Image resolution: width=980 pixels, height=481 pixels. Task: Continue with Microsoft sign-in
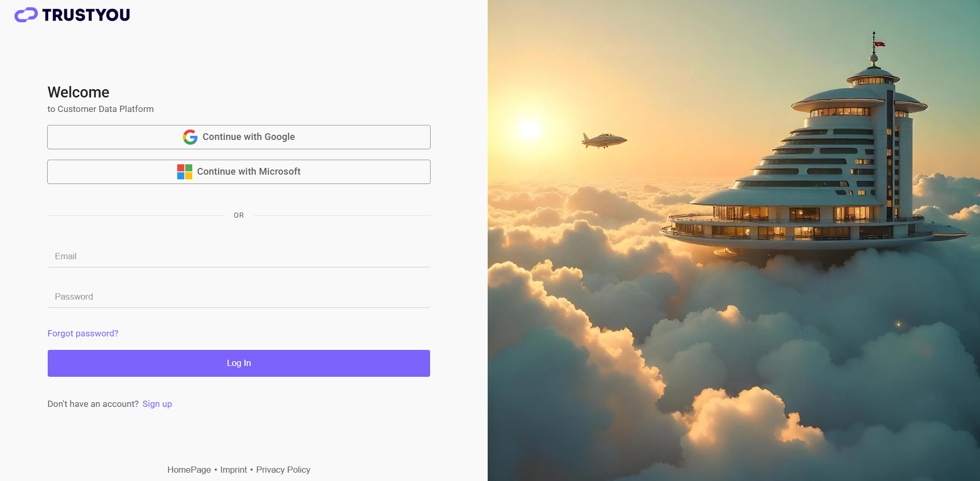point(239,172)
